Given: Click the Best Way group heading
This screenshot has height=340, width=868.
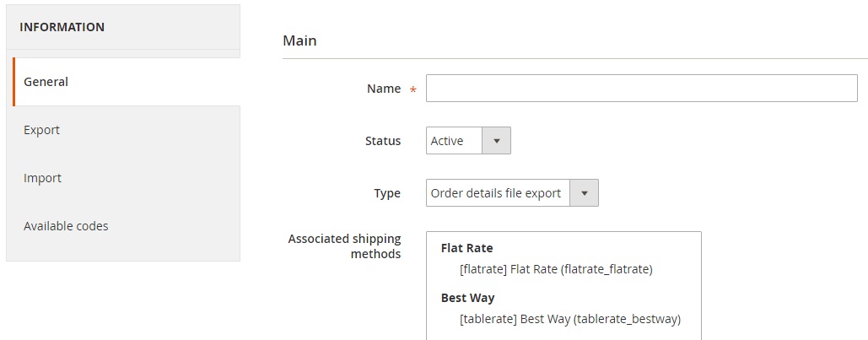Looking at the screenshot, I should (468, 298).
